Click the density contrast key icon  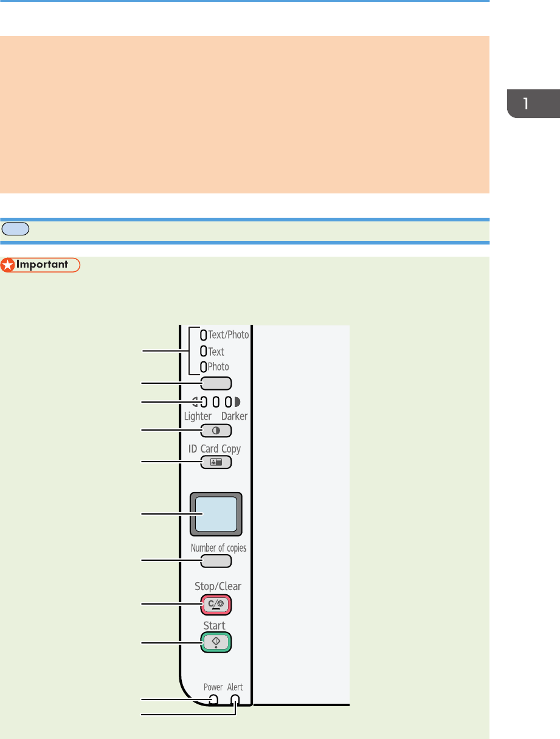[x=216, y=431]
